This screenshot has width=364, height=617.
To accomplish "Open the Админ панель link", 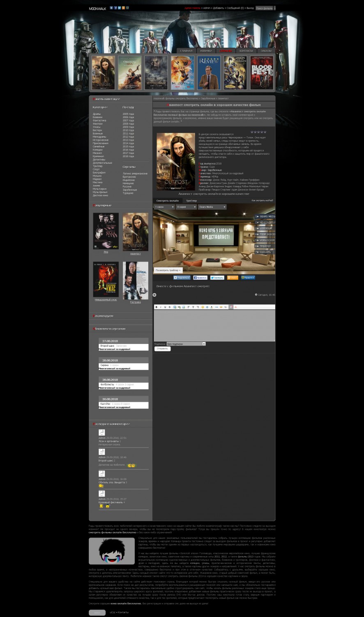I will 193,8.
